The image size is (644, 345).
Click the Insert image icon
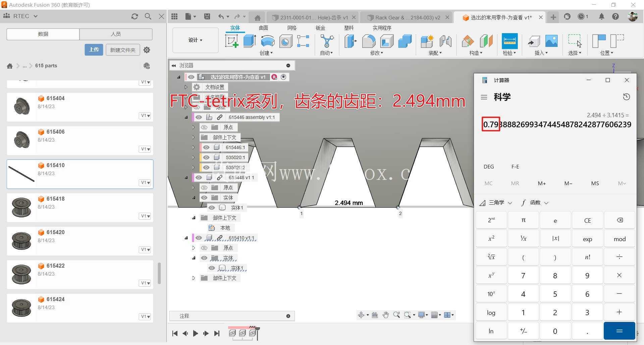(x=551, y=41)
